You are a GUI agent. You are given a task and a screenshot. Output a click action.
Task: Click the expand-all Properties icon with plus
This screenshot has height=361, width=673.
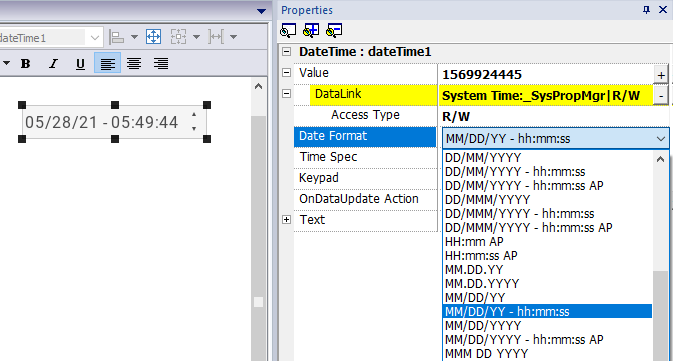311,30
